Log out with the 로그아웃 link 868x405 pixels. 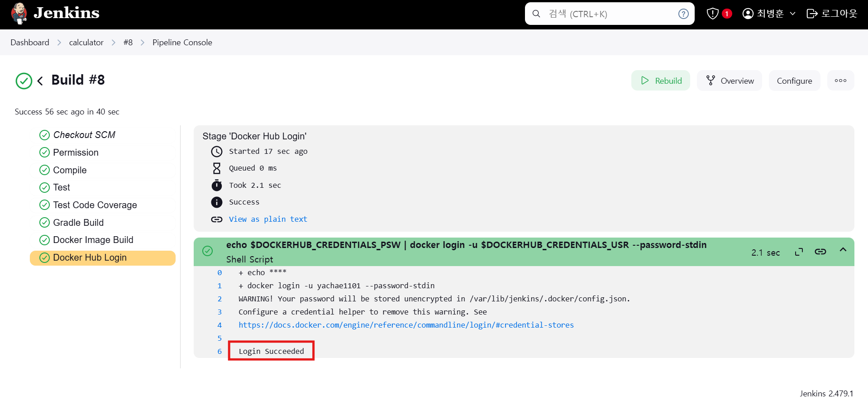832,14
